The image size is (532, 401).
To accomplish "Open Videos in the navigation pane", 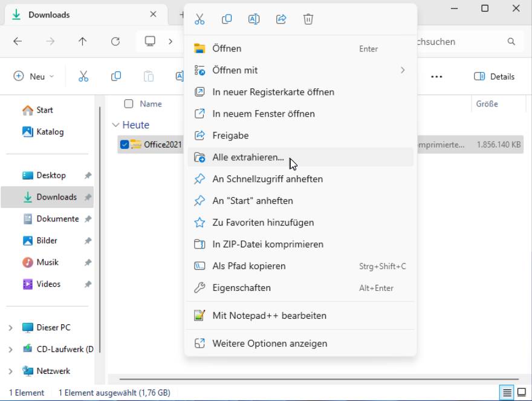I will pyautogui.click(x=48, y=284).
